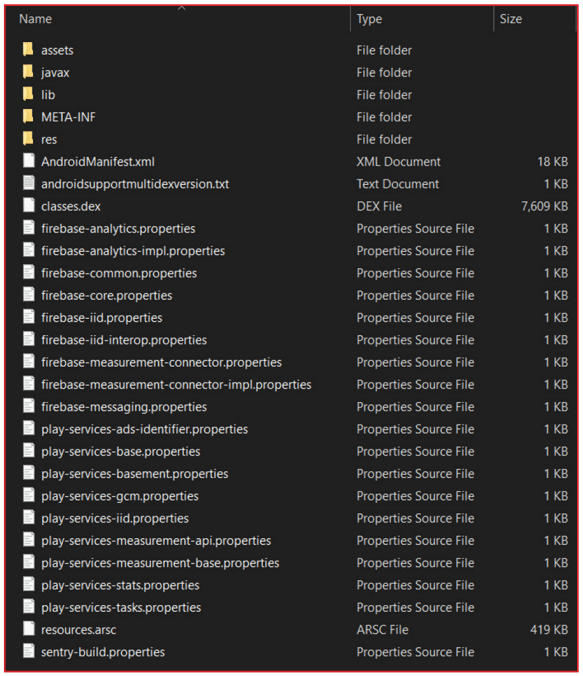583x676 pixels.
Task: Click the lib folder icon
Action: (x=28, y=94)
